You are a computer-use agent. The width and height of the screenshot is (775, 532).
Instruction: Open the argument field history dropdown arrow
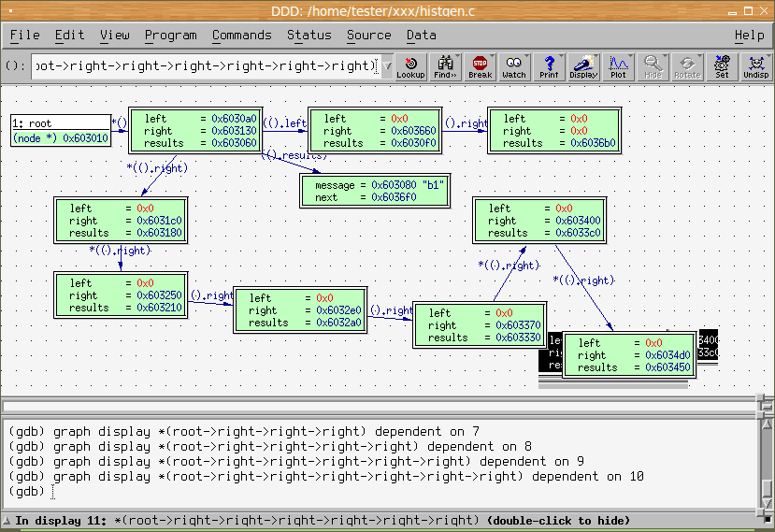coord(387,66)
